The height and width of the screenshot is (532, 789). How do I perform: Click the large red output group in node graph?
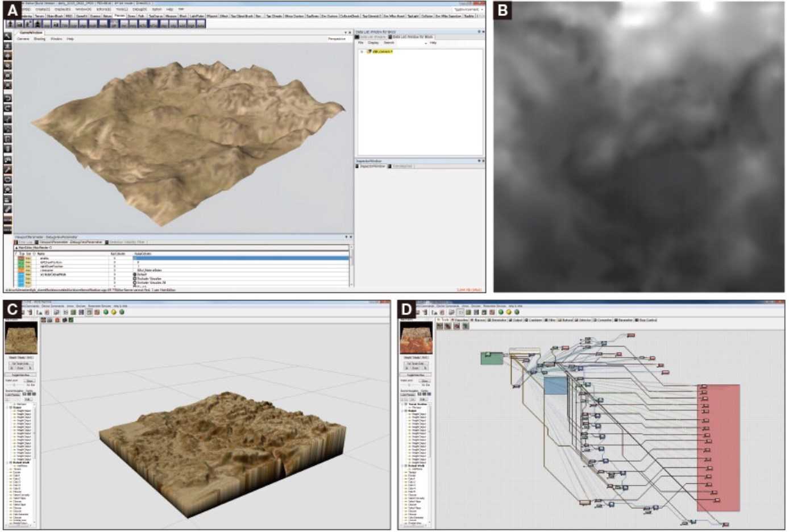click(x=718, y=448)
